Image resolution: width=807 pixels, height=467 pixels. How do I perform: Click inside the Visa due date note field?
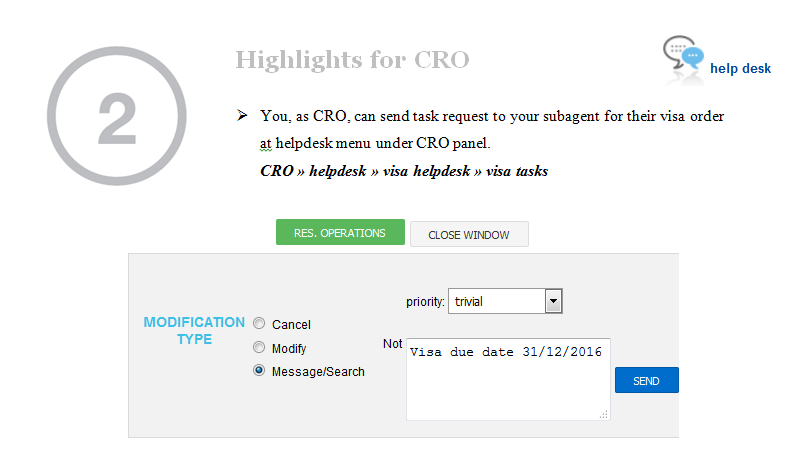(x=508, y=379)
